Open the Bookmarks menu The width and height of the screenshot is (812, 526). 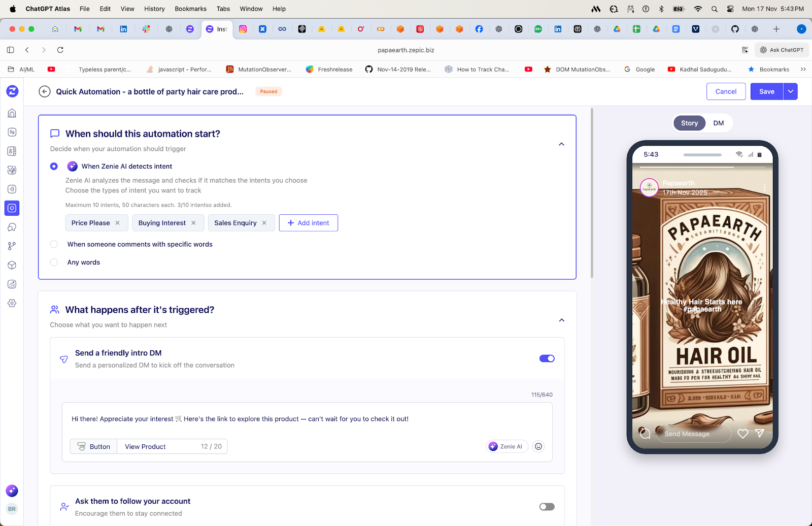point(190,9)
